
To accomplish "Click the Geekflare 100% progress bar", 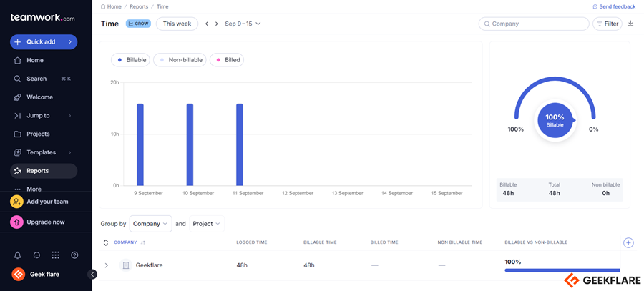I will (x=562, y=270).
